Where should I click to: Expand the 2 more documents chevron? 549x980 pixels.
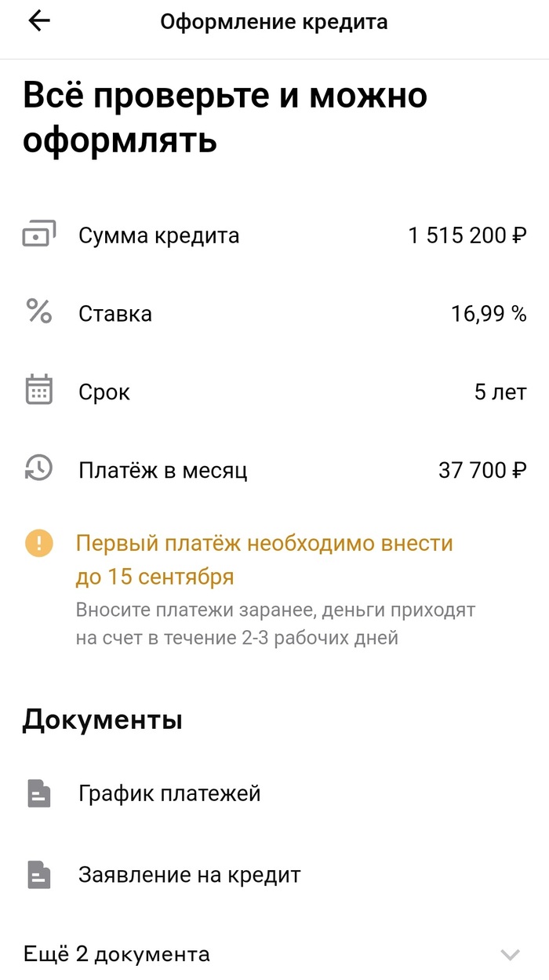click(510, 955)
